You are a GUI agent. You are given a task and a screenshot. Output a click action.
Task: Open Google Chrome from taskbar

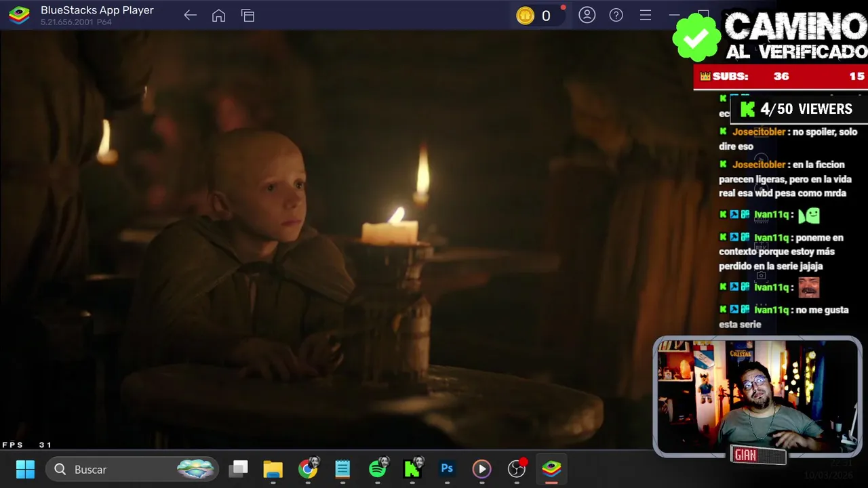pos(308,469)
